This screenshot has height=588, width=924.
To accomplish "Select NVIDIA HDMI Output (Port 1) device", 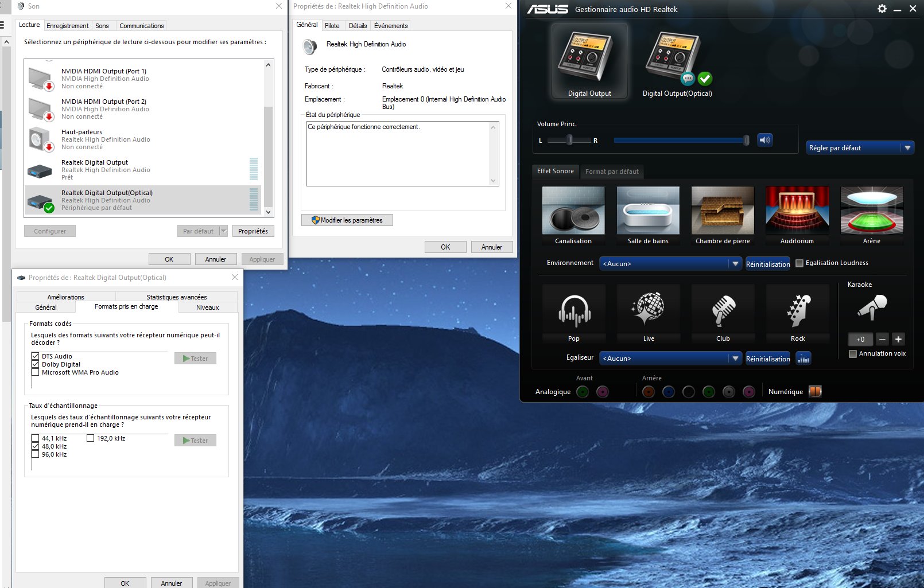I will click(x=143, y=79).
